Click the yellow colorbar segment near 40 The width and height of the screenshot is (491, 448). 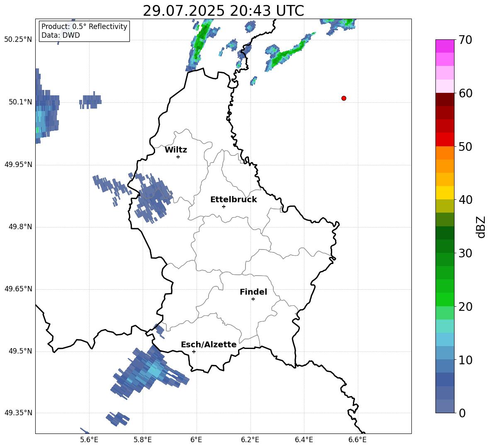click(x=445, y=193)
